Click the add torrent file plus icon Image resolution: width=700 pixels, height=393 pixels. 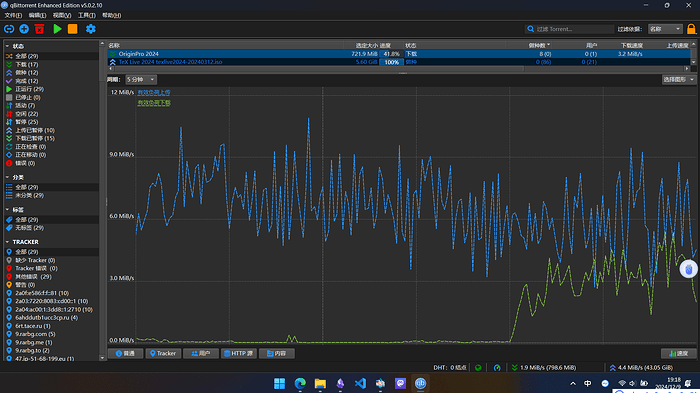coord(24,29)
